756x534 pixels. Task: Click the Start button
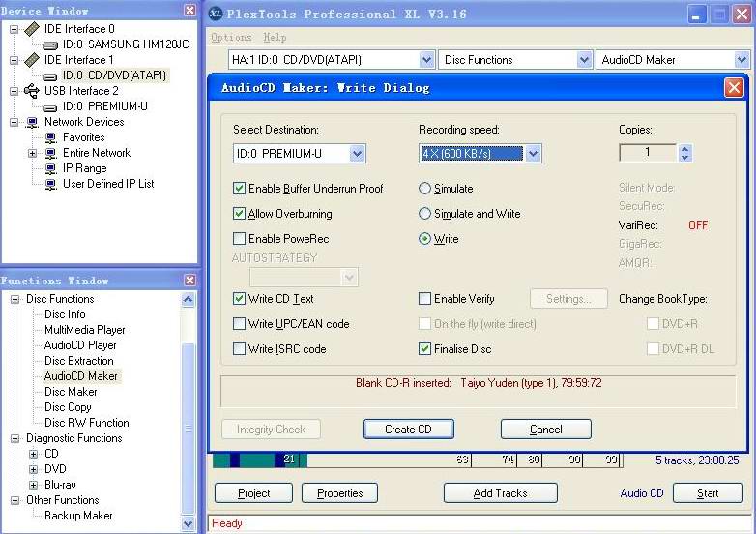pos(708,493)
